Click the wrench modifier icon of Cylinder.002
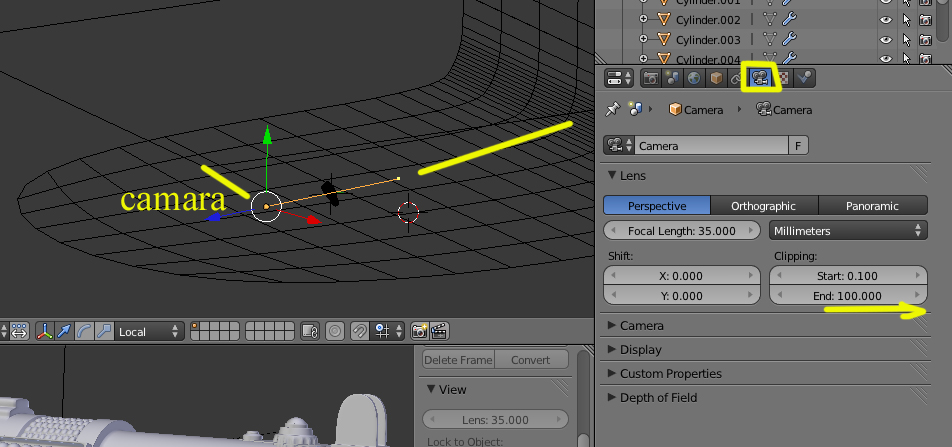The image size is (952, 447). click(789, 20)
